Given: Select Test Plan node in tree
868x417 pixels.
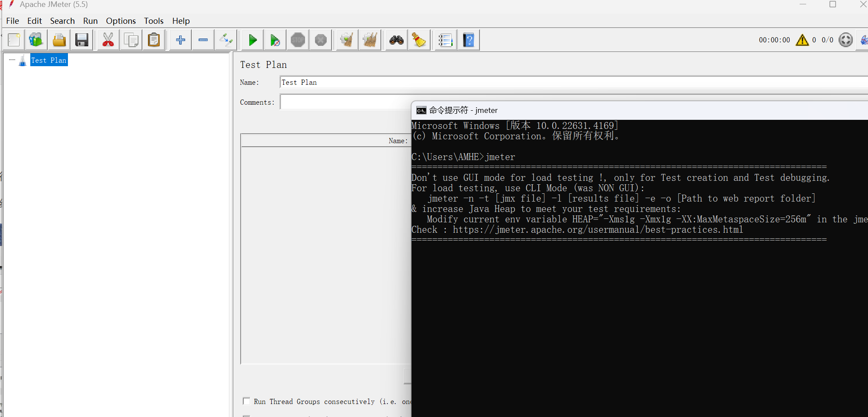Looking at the screenshot, I should (48, 60).
